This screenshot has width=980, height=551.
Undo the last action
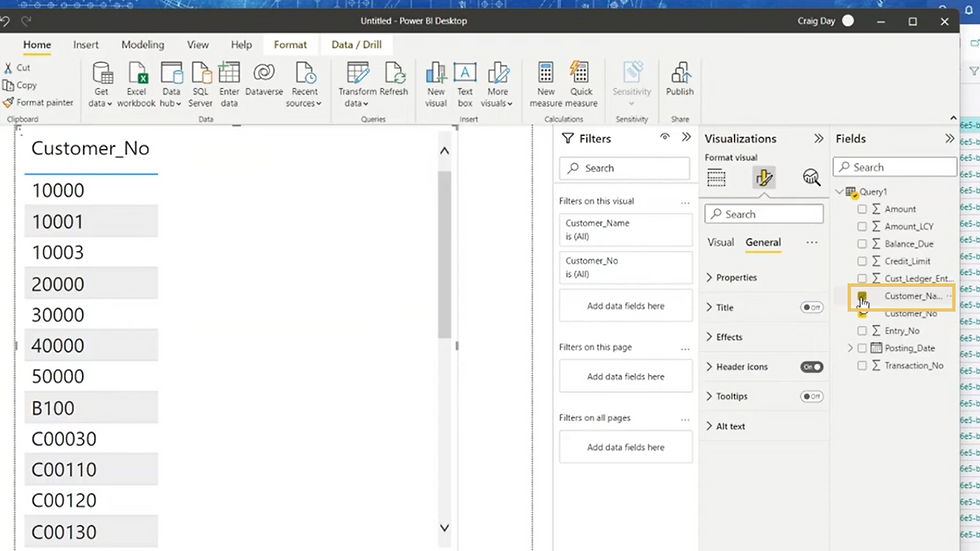6,21
